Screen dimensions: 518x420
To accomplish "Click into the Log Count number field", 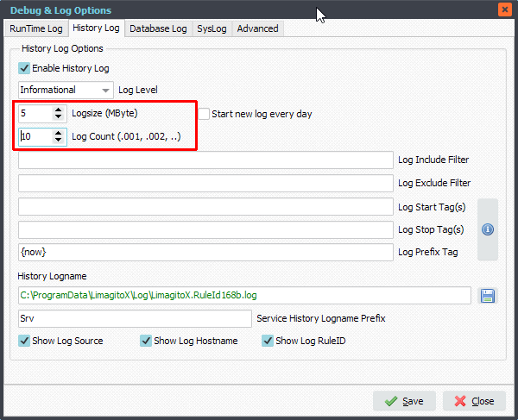I will tap(35, 136).
